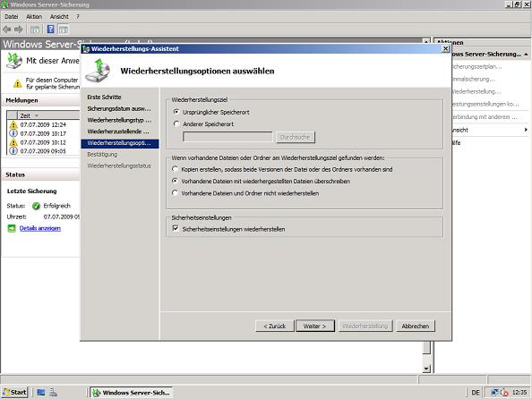This screenshot has height=399, width=532.
Task: Choose Kopien erstellen option
Action: (175, 168)
